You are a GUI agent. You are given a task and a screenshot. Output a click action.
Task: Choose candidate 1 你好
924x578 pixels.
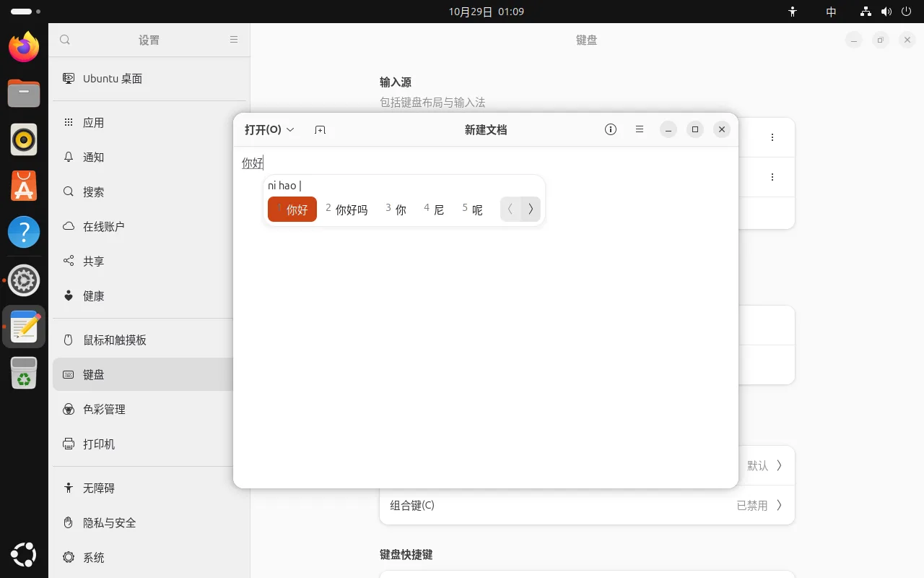(292, 210)
